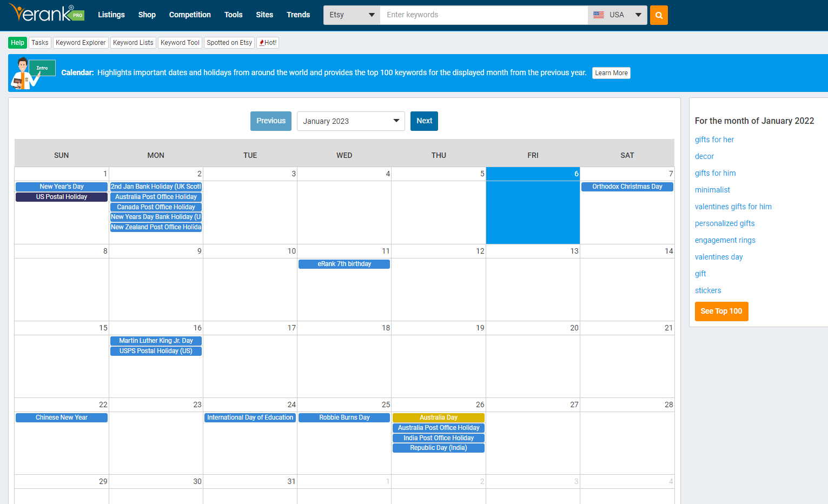Expand the January 2023 month dropdown
The width and height of the screenshot is (828, 504).
pos(351,121)
